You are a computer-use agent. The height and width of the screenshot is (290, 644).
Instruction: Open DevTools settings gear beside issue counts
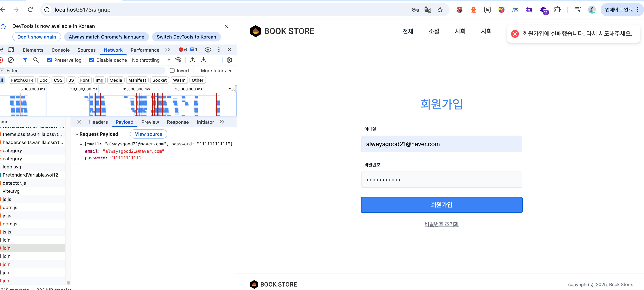coord(208,50)
